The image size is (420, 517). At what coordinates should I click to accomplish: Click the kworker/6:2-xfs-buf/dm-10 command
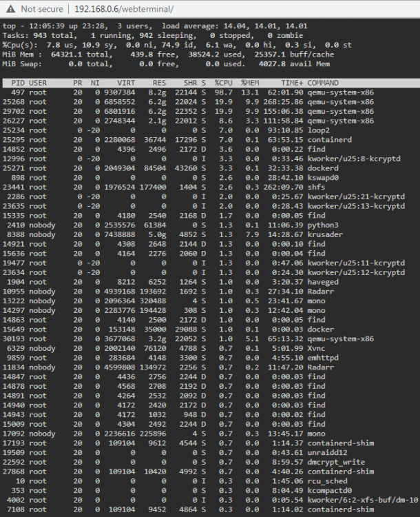363,500
